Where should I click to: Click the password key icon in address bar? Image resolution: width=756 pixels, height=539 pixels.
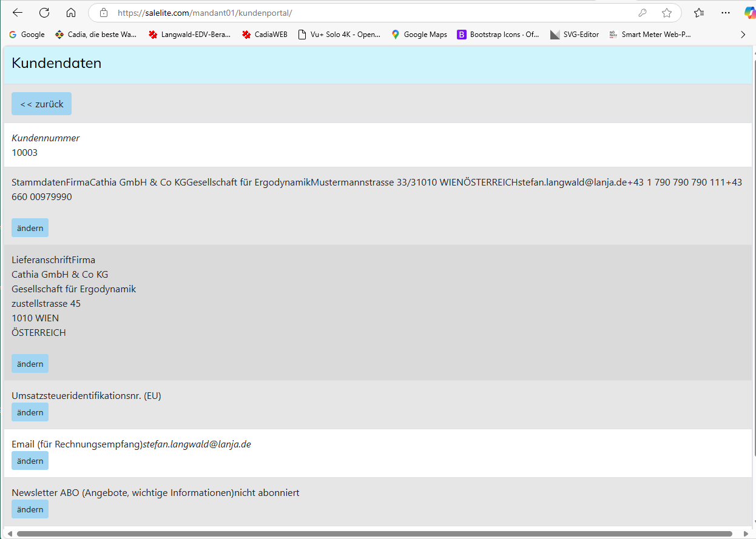point(643,13)
